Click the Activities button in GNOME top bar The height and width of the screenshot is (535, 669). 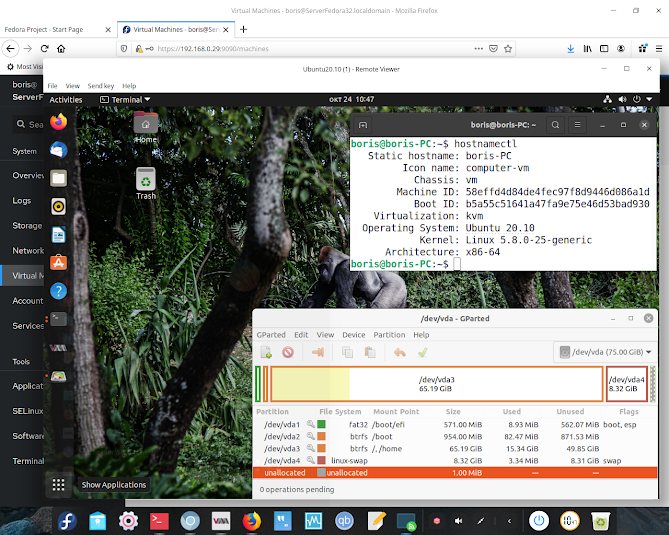(66, 99)
